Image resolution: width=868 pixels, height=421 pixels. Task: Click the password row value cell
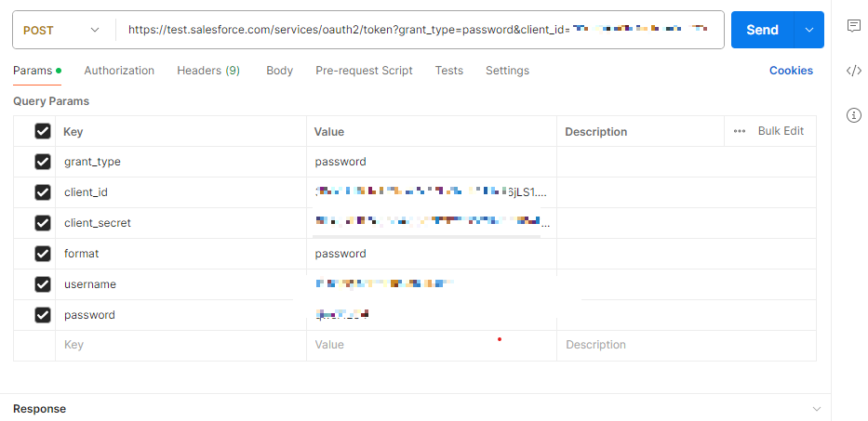[x=432, y=315]
